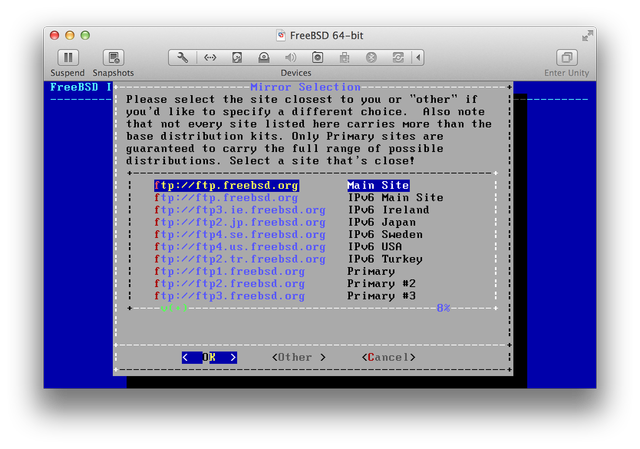The image size is (640, 449).
Task: Enter full screen using the corner arrows
Action: pyautogui.click(x=587, y=36)
